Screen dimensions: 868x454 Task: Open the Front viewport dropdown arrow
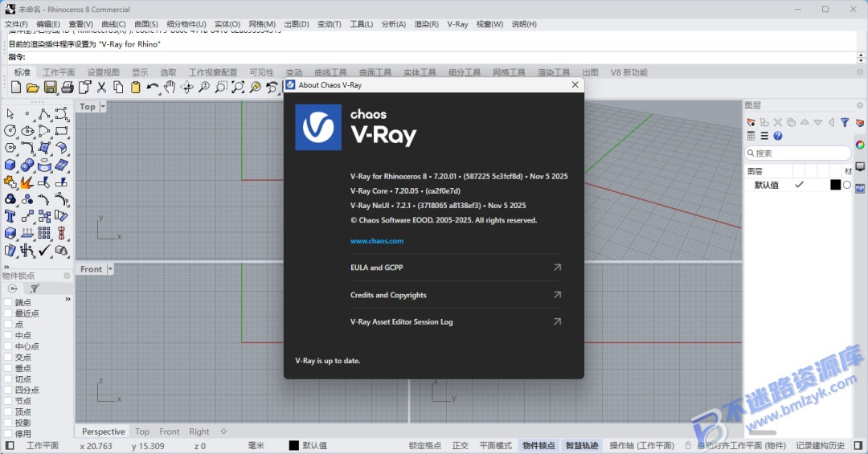point(109,269)
